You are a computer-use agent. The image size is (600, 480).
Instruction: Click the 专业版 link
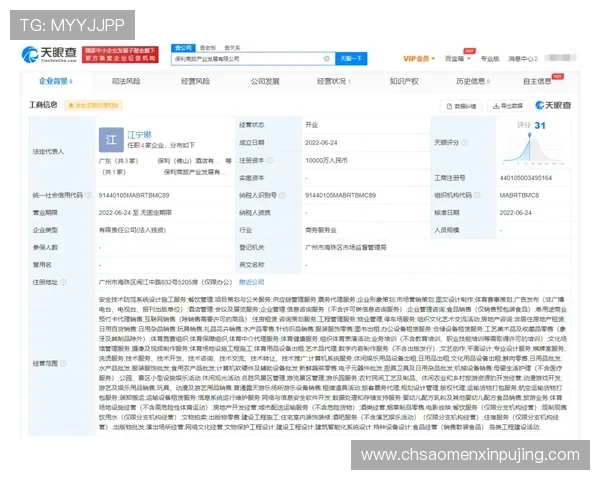(490, 59)
